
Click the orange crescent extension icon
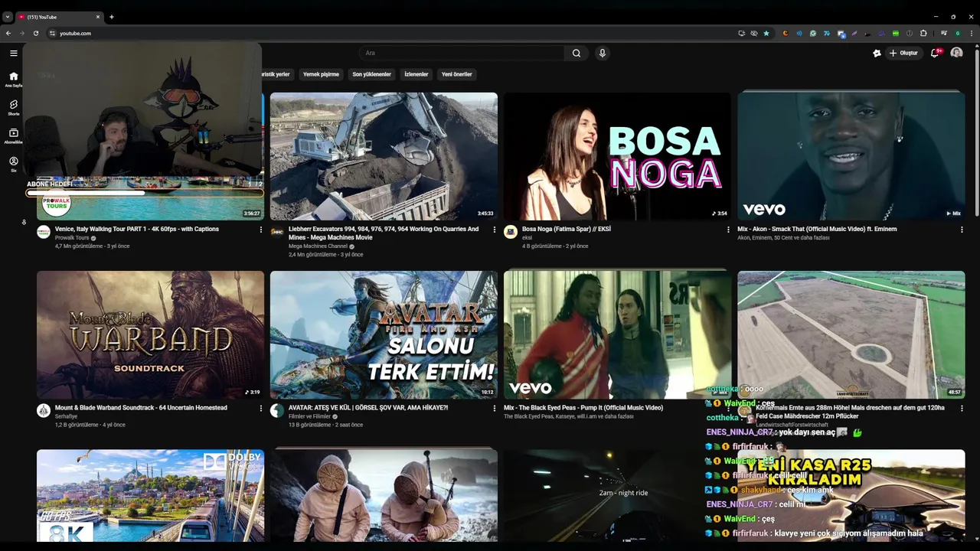click(786, 33)
